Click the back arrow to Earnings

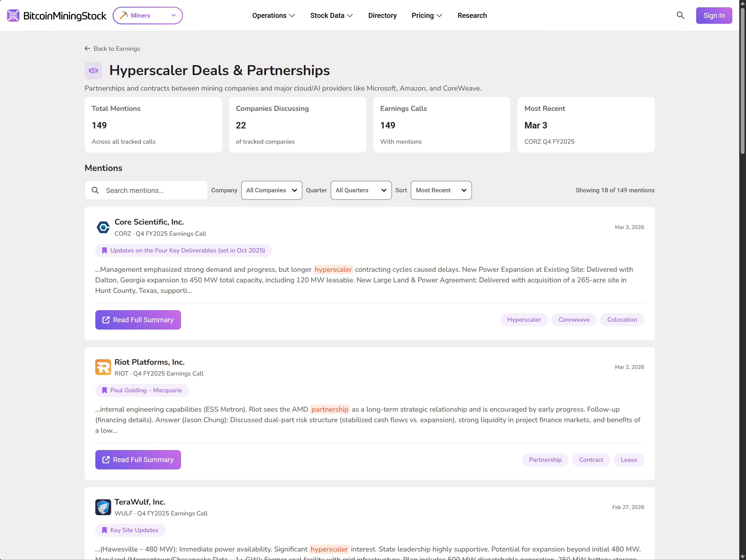pos(87,49)
